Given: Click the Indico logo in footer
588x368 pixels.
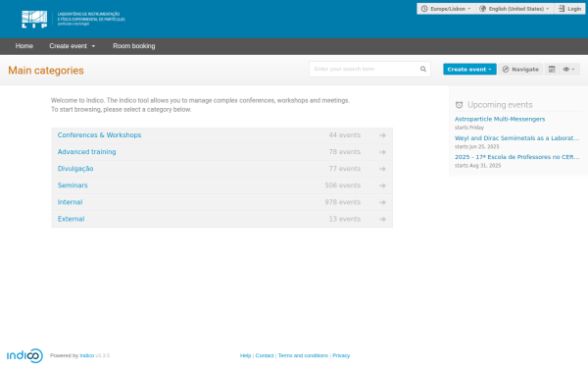Looking at the screenshot, I should click(24, 355).
